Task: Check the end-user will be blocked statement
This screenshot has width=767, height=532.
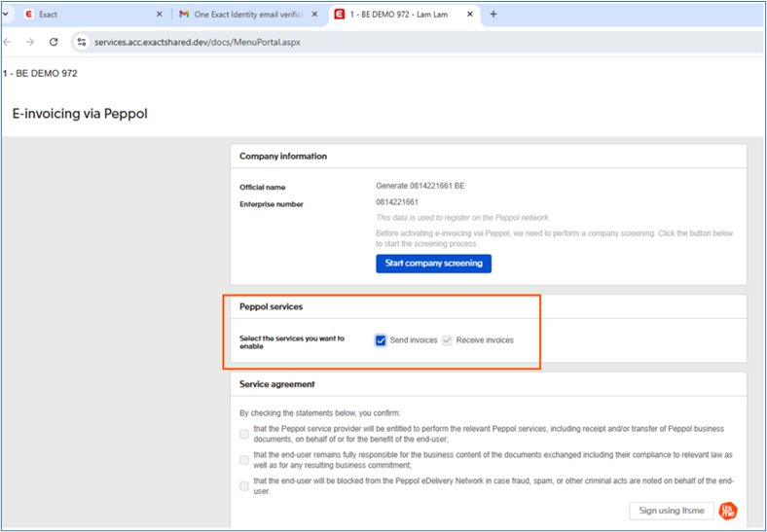Action: pos(244,484)
